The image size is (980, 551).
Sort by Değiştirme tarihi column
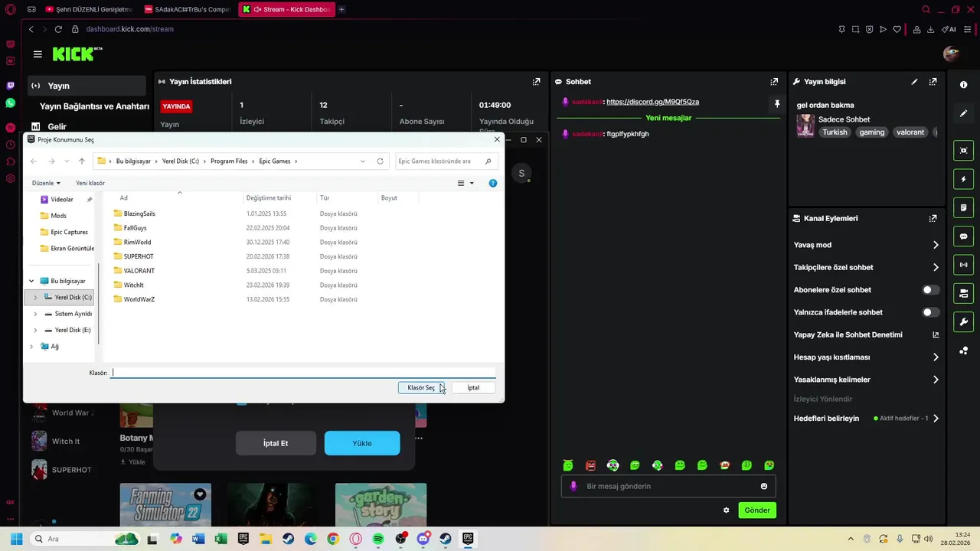pyautogui.click(x=269, y=197)
